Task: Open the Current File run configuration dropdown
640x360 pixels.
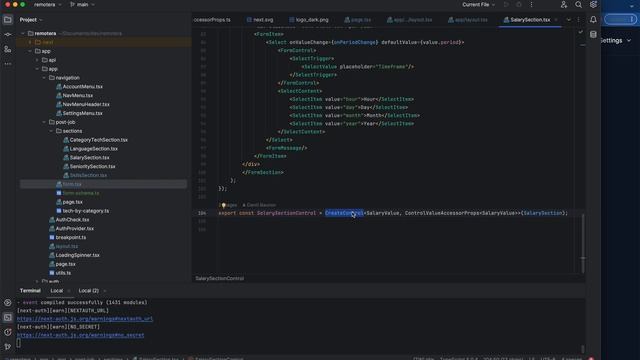Action: point(478,4)
